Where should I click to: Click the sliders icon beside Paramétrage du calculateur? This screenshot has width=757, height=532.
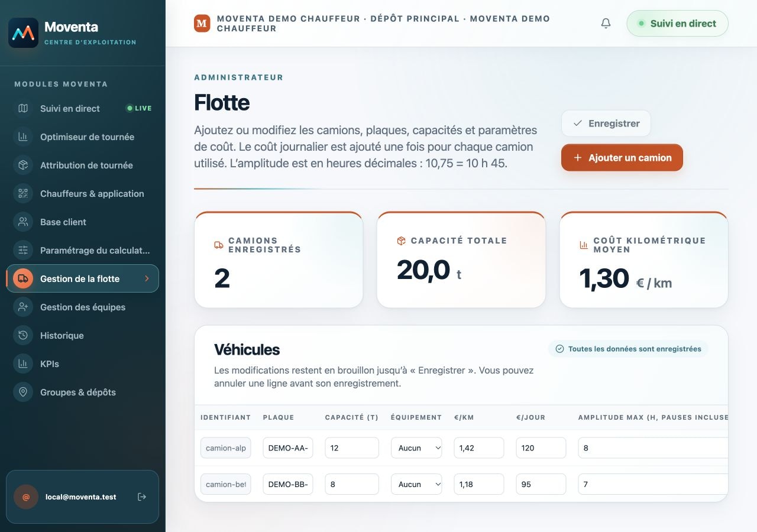[23, 250]
